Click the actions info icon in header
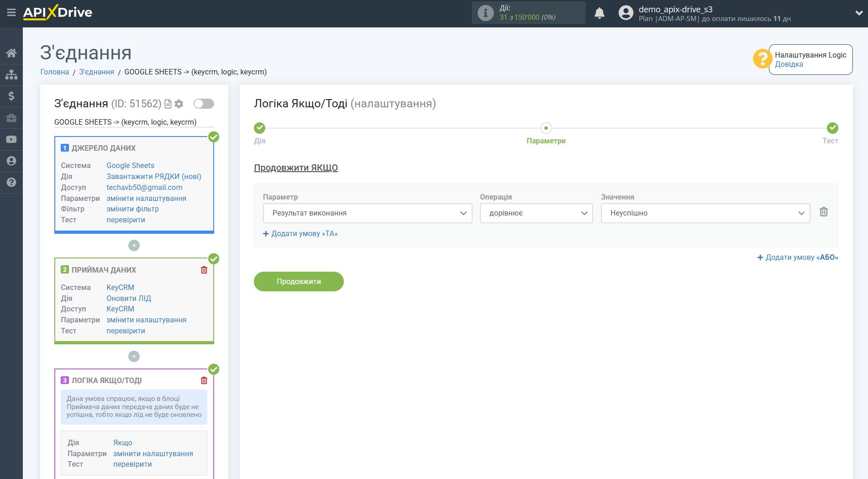The width and height of the screenshot is (868, 479). [485, 13]
